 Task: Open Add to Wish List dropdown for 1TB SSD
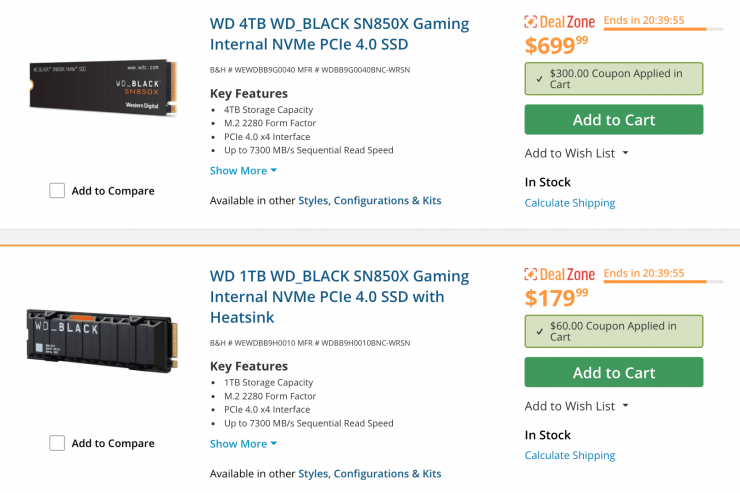[x=576, y=406]
